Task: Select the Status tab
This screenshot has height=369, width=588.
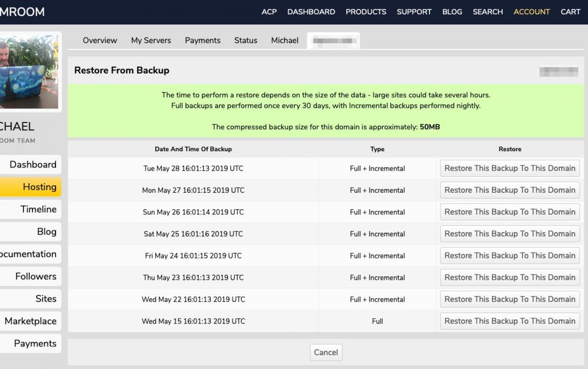Action: point(245,40)
